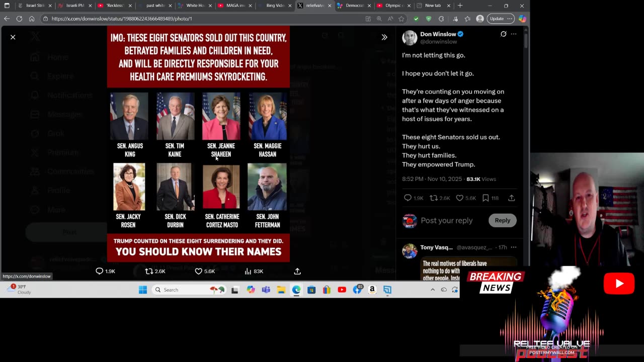Collapse the side panel with double-chevron icon
Viewport: 644px width, 362px height.
[x=384, y=37]
